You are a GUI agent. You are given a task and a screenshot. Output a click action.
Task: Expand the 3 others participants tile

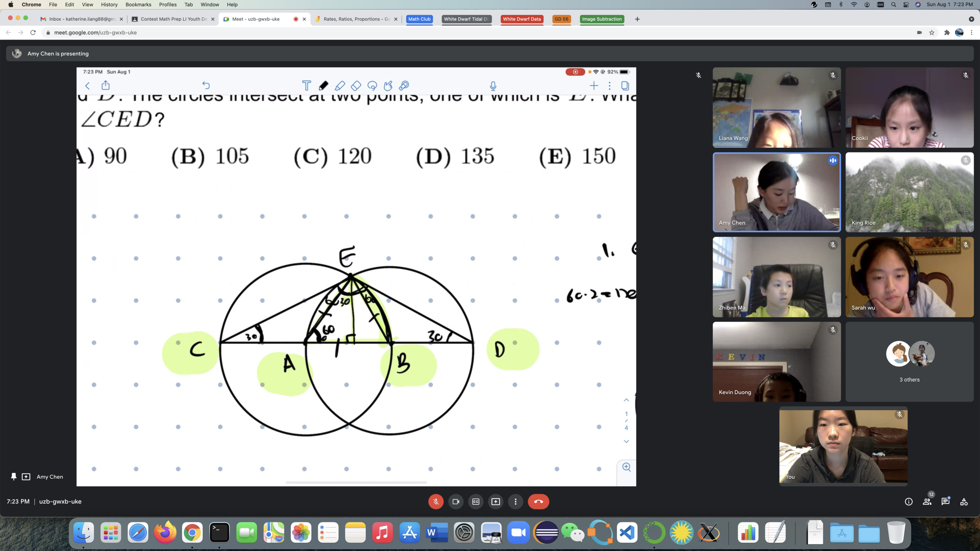[909, 361]
